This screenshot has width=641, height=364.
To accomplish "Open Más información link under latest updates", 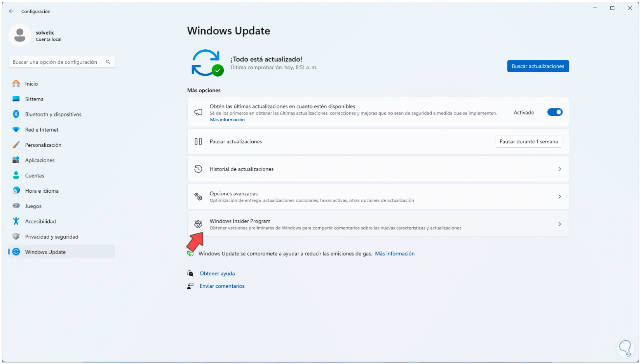I will [x=227, y=120].
